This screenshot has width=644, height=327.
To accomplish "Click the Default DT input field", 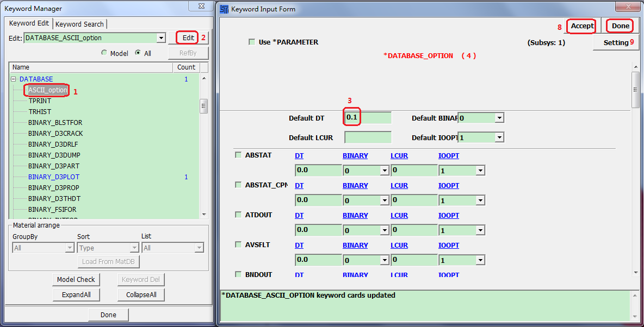I will click(x=368, y=118).
